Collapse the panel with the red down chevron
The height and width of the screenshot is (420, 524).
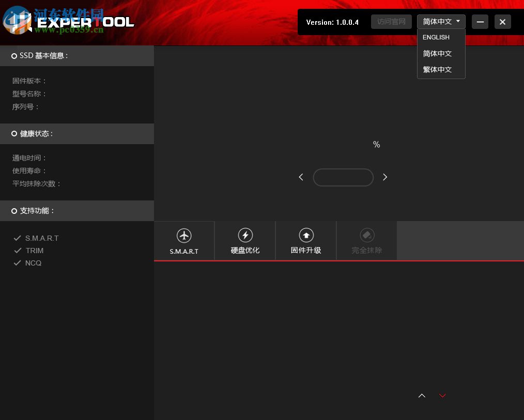point(442,395)
